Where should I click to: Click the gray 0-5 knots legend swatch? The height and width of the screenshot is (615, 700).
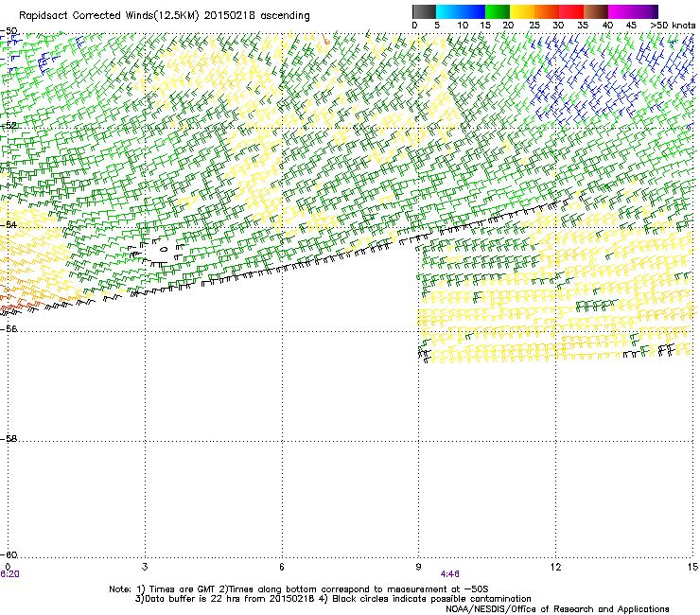424,11
